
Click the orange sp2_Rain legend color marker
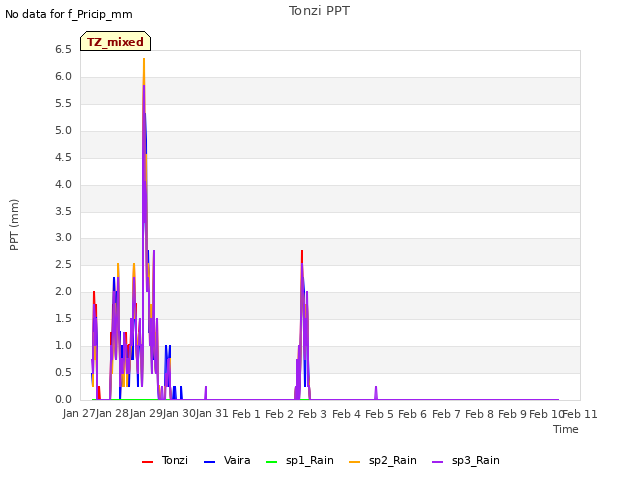pyautogui.click(x=355, y=462)
